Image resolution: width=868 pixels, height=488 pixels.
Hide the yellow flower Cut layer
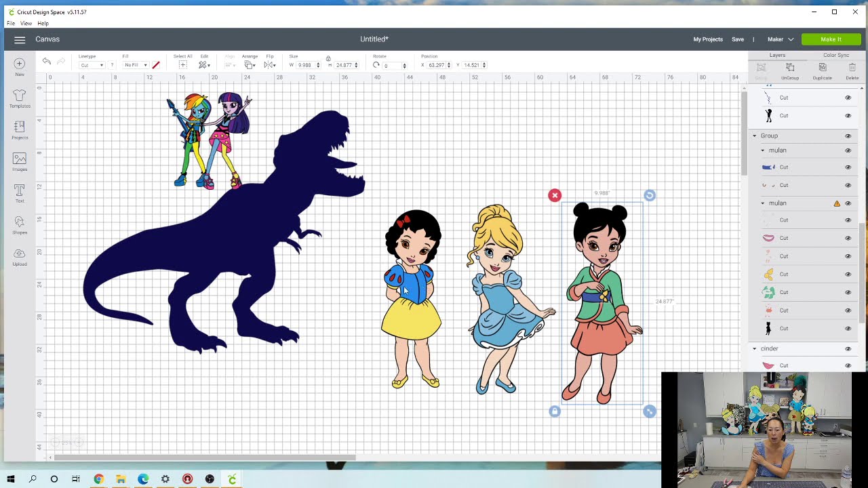click(x=848, y=274)
